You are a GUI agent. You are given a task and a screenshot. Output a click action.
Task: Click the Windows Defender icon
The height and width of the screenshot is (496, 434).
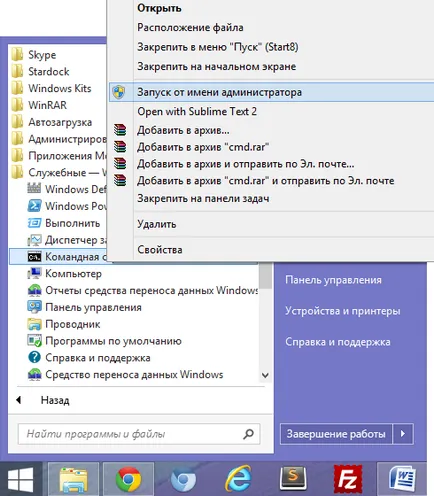[34, 189]
